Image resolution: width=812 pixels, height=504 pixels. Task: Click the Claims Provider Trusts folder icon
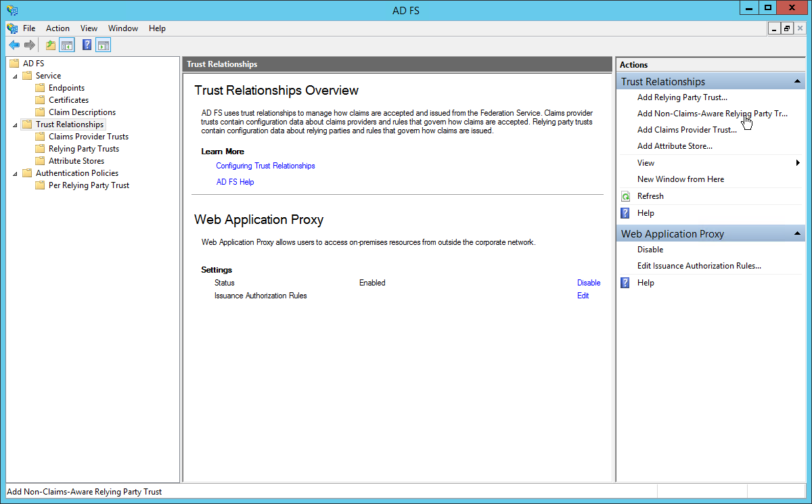40,137
